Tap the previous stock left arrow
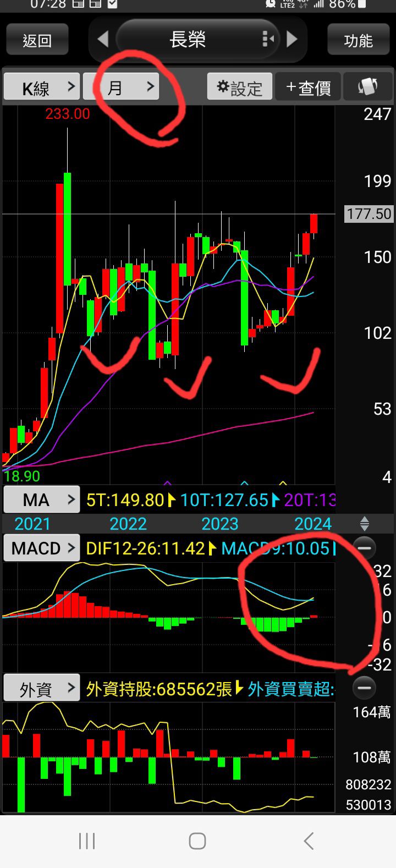The height and width of the screenshot is (868, 396). (x=103, y=40)
